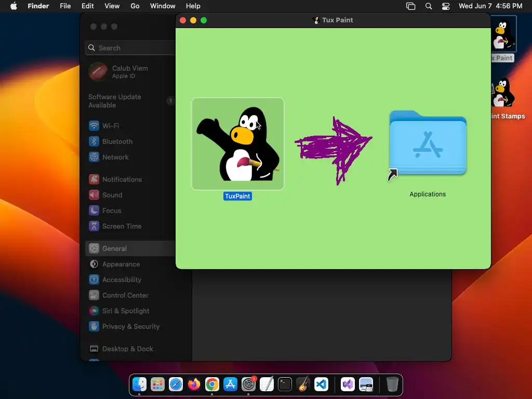Open the Go menu
The image size is (532, 399).
(135, 6)
